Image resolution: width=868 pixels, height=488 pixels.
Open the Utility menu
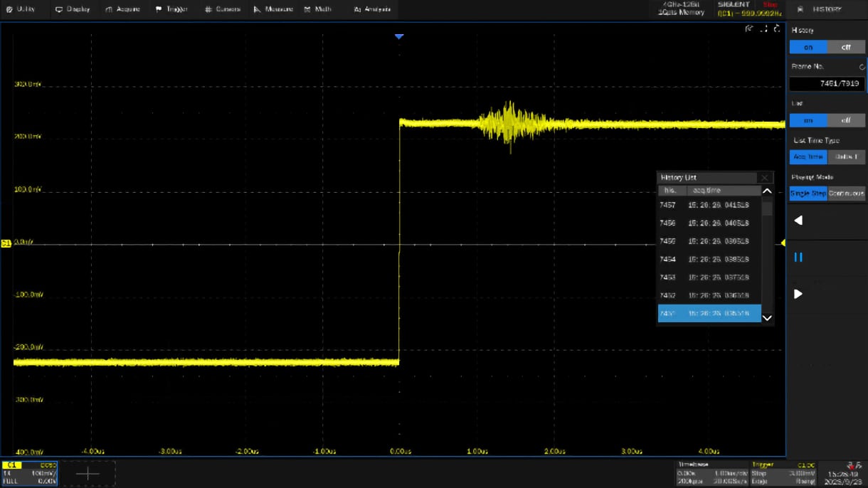coord(21,9)
